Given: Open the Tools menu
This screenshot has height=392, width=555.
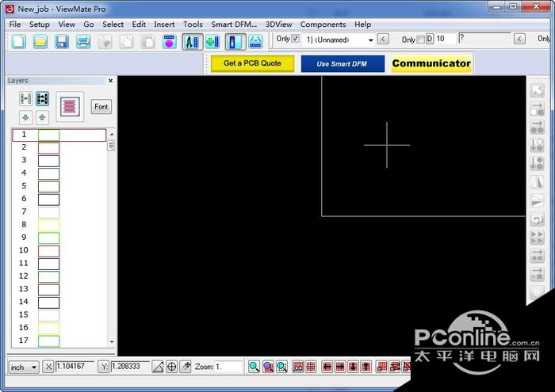Looking at the screenshot, I should click(x=193, y=25).
